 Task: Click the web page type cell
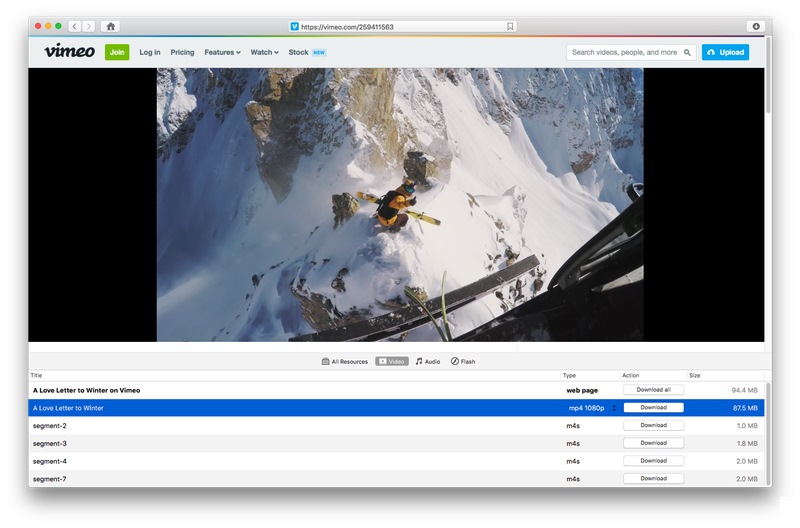[x=582, y=390]
